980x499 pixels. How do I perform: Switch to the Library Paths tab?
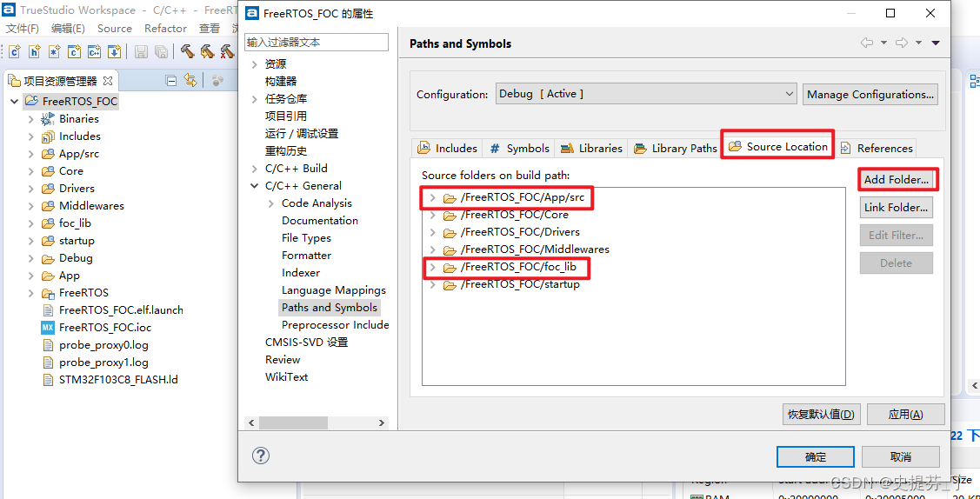click(675, 148)
